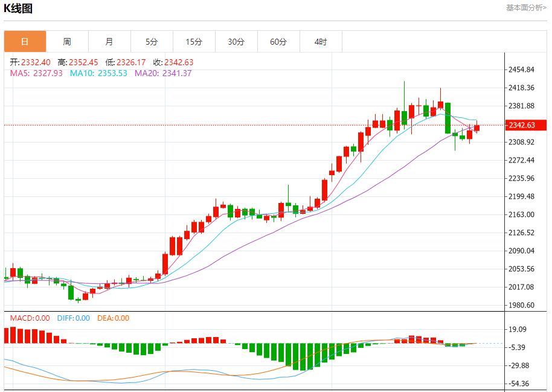The image size is (552, 392).
Task: Open the 5分 interval tab
Action: pos(152,42)
